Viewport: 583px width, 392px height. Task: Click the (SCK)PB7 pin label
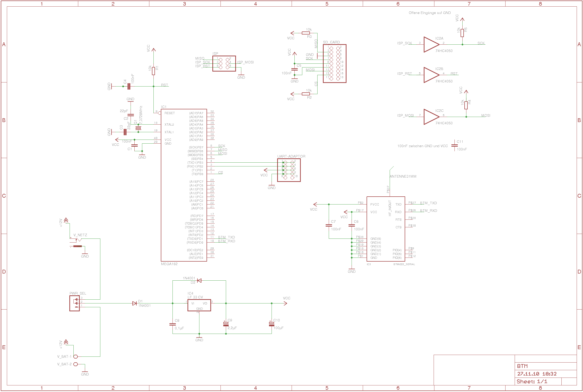(x=196, y=147)
